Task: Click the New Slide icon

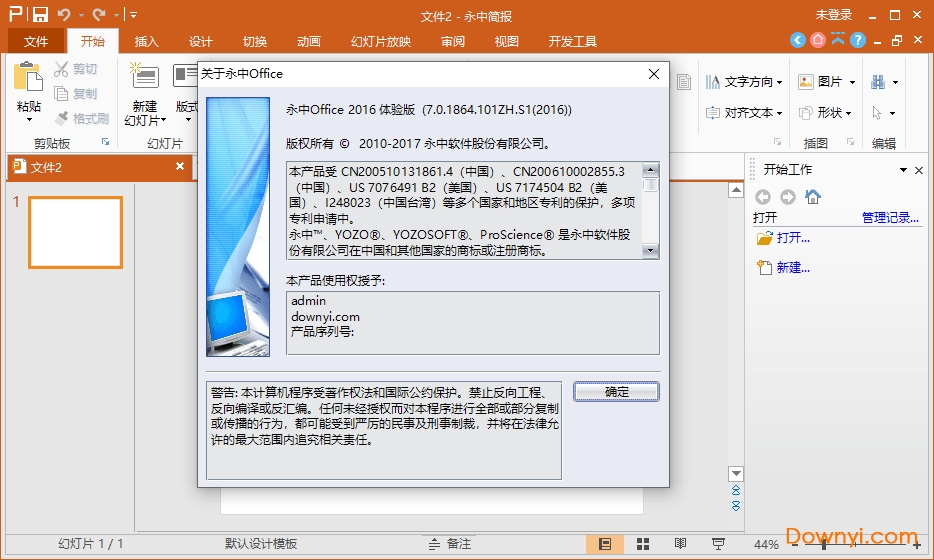Action: click(x=144, y=77)
